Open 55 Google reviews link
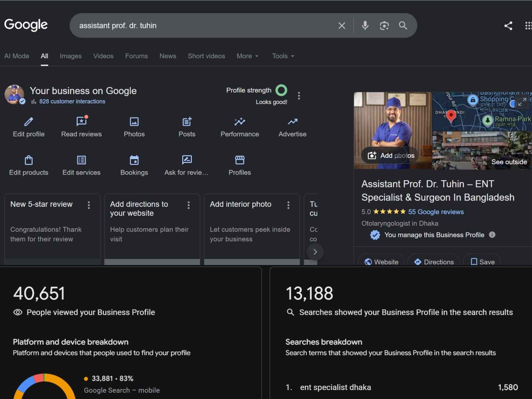 [436, 212]
